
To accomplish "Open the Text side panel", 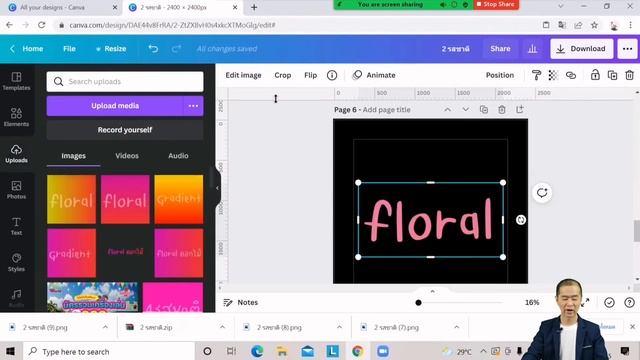I will [x=16, y=226].
